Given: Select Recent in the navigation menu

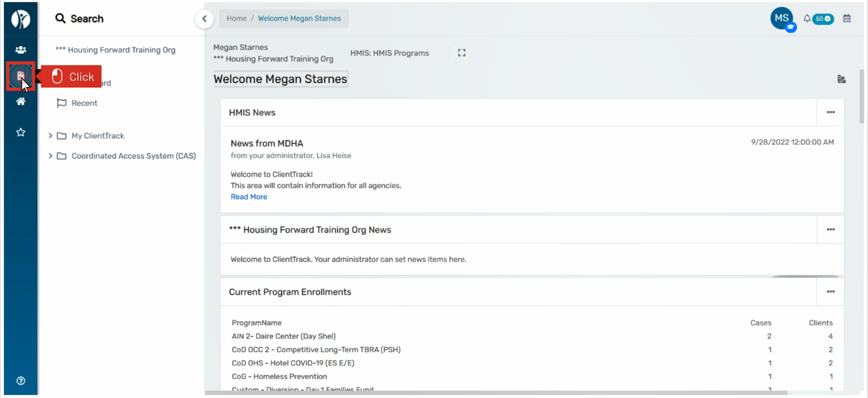Looking at the screenshot, I should pyautogui.click(x=84, y=103).
